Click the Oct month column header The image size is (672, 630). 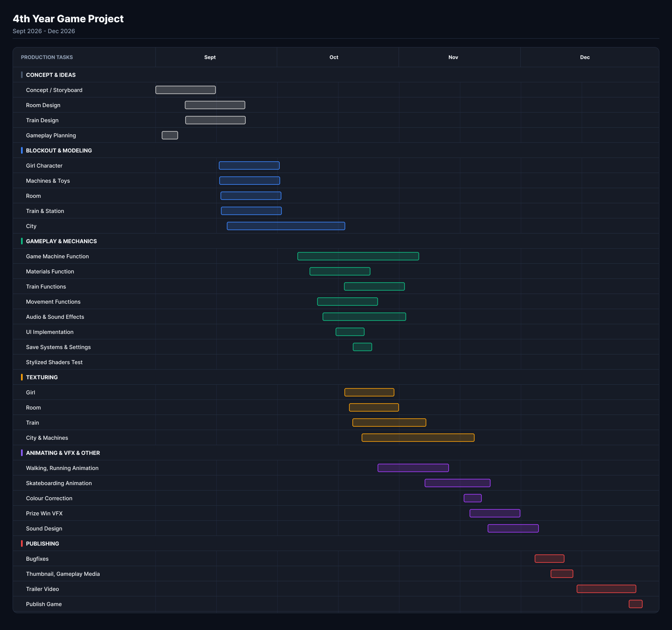click(x=334, y=57)
